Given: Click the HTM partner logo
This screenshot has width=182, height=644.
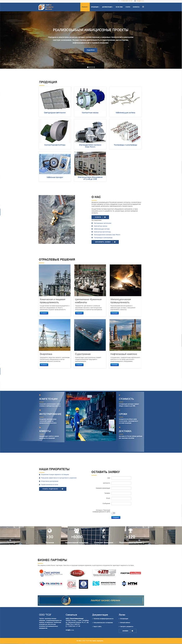Looking at the screenshot, I should 130,584.
